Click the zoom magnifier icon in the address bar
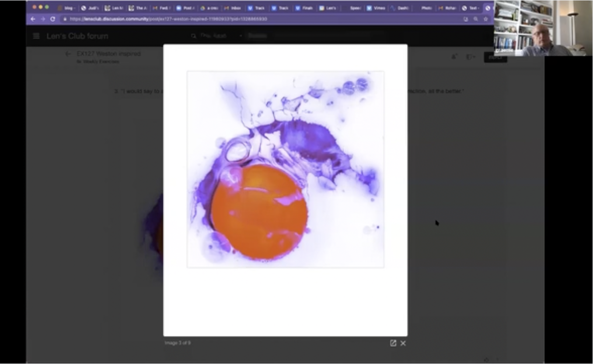This screenshot has height=364, width=593. pyautogui.click(x=475, y=19)
